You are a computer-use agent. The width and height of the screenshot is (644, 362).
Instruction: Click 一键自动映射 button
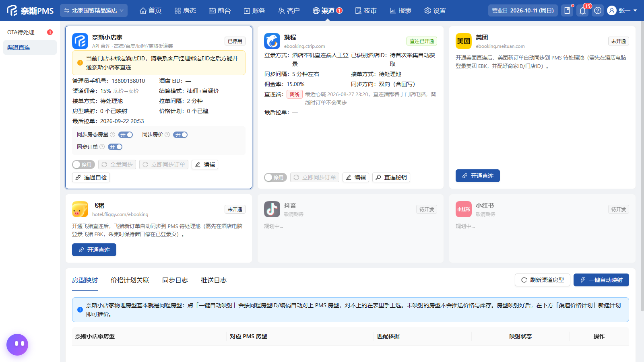pyautogui.click(x=601, y=280)
